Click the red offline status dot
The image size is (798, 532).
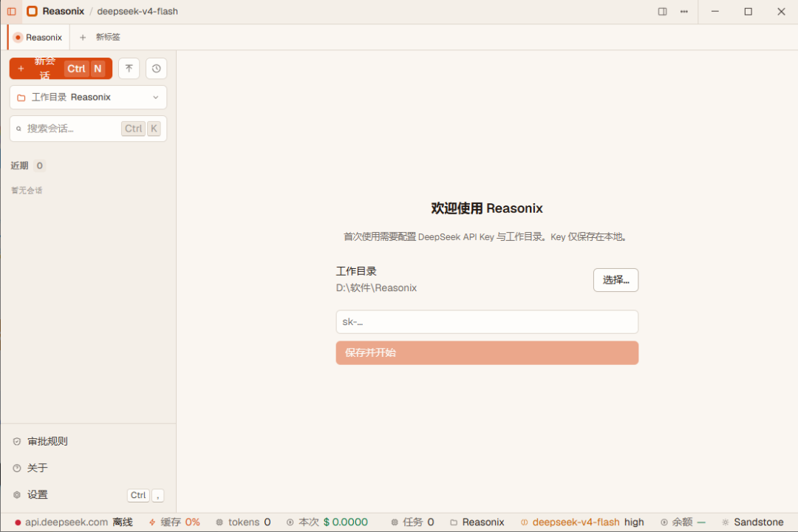(18, 522)
